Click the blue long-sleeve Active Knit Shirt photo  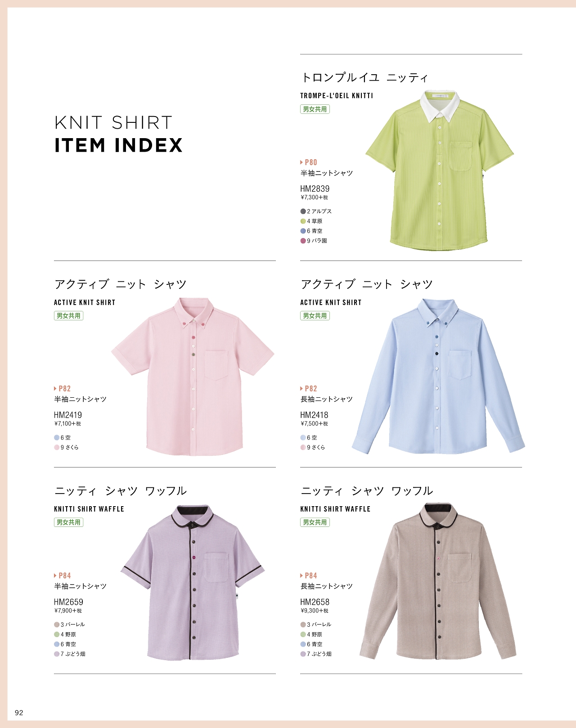coord(438,377)
